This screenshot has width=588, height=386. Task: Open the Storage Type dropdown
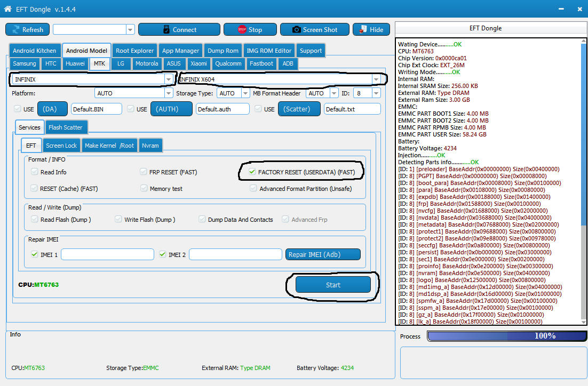click(245, 93)
